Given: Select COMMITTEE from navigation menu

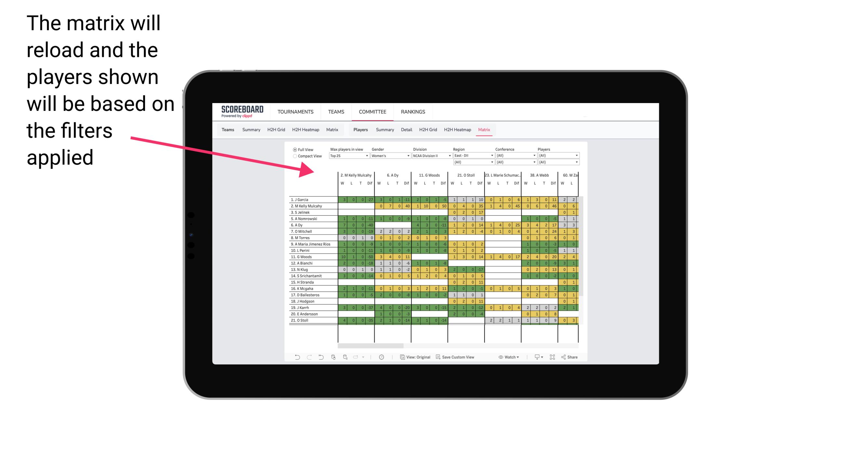Looking at the screenshot, I should pos(372,111).
